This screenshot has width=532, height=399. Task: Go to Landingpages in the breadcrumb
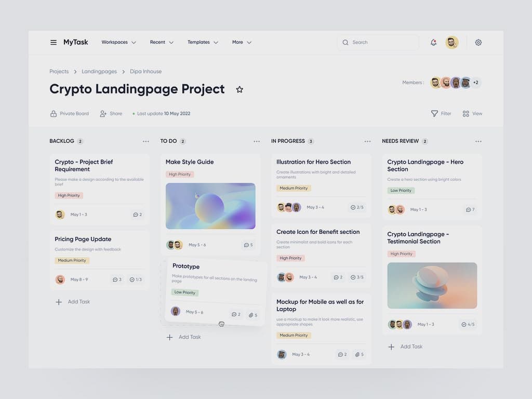tap(99, 72)
